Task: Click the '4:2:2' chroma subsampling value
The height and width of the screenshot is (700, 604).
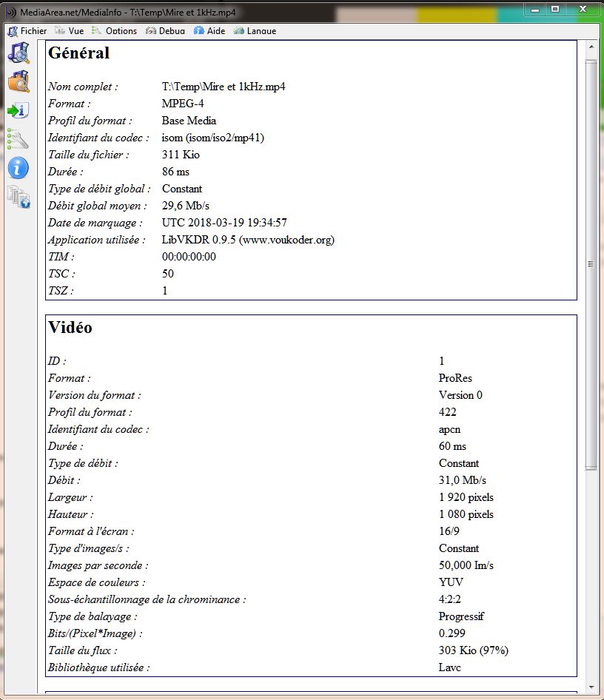Action: pos(449,599)
